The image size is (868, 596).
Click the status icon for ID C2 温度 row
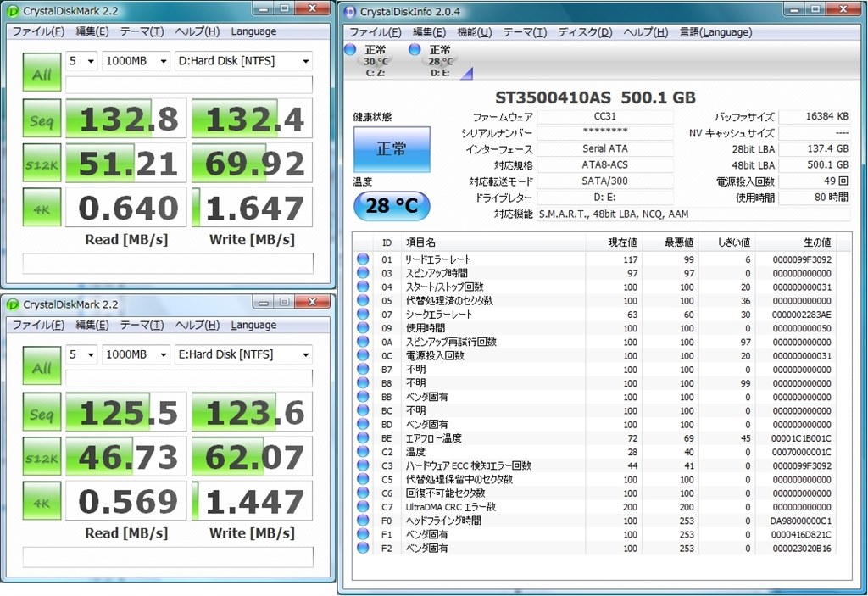[x=363, y=452]
